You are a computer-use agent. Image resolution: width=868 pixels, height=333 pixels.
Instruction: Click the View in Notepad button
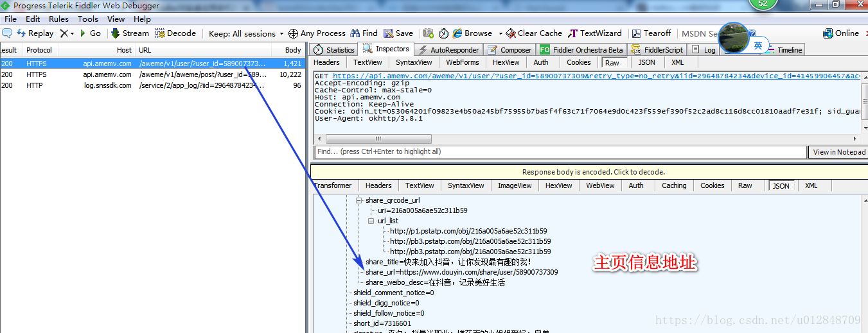839,152
